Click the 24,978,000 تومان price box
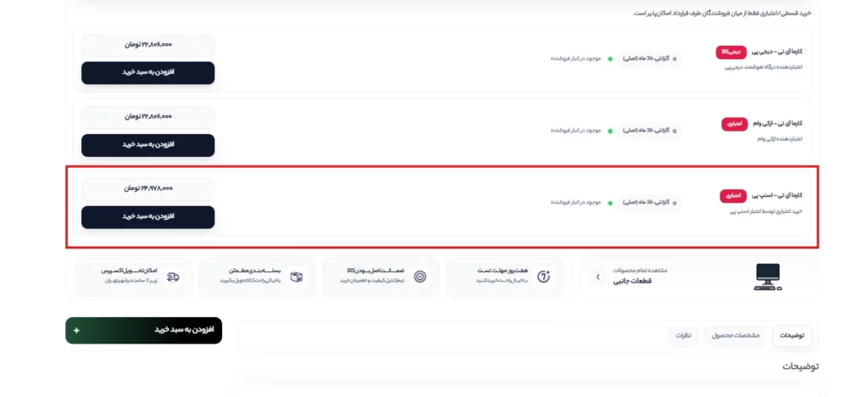Image resolution: width=868 pixels, height=397 pixels. 147,189
